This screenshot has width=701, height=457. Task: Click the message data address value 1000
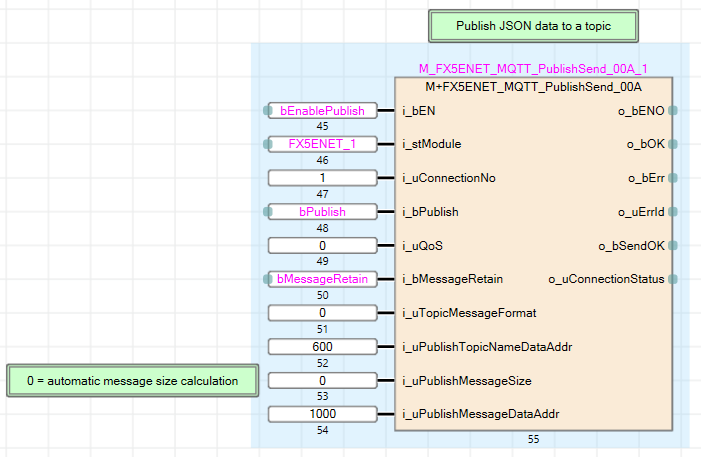coord(322,414)
